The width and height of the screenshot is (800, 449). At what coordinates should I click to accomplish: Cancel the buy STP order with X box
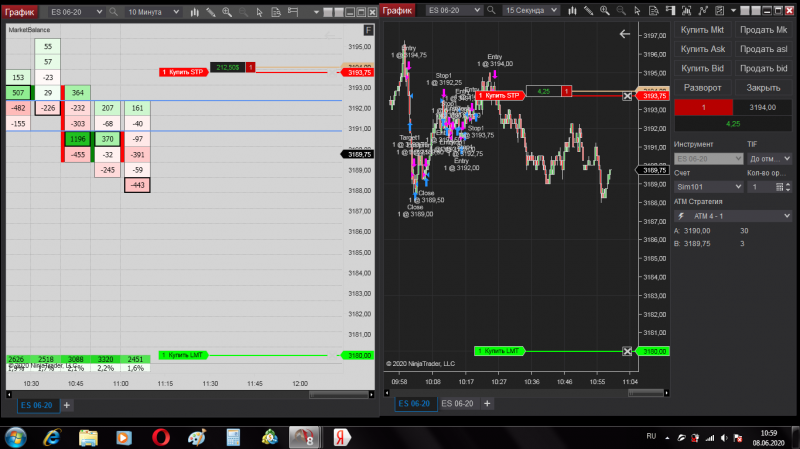(x=627, y=96)
